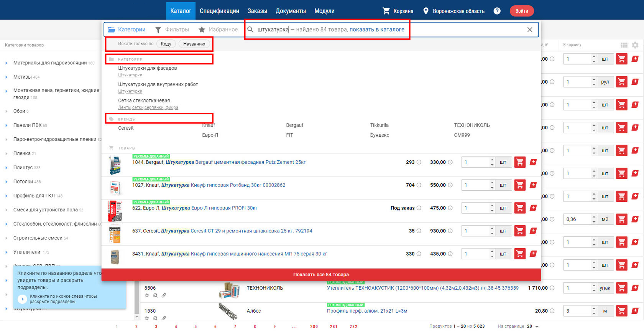Toggle search only by Коду
This screenshot has width=644, height=333.
[166, 44]
